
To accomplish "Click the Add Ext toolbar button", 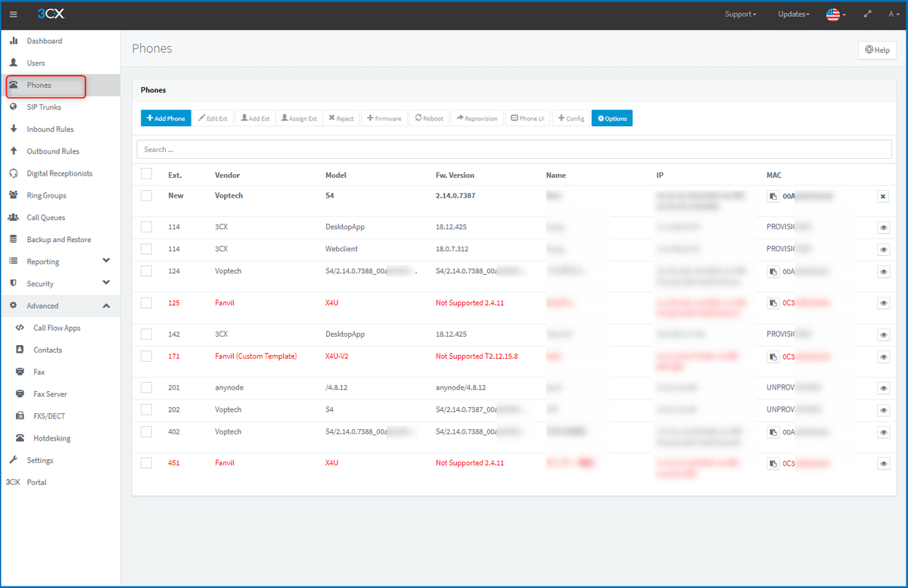I will 255,118.
